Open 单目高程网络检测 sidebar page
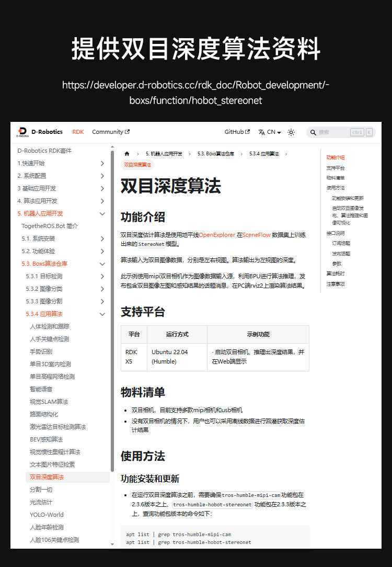 point(52,377)
